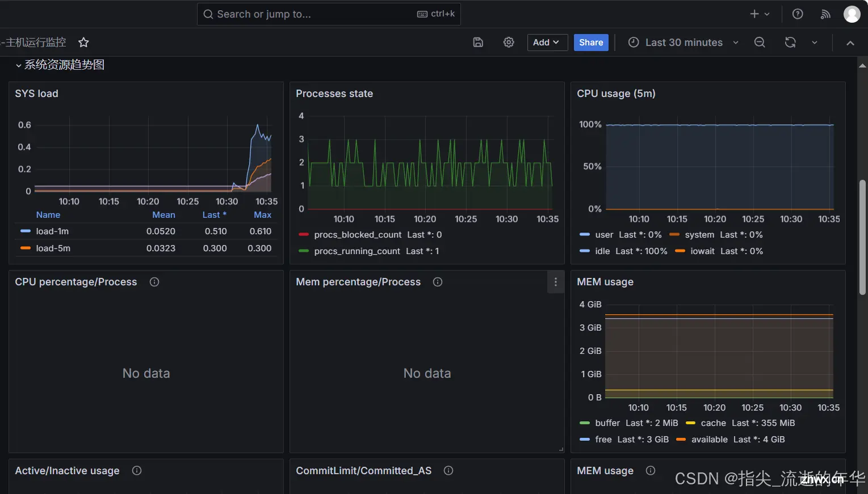
Task: Toggle the available memory series
Action: (710, 440)
